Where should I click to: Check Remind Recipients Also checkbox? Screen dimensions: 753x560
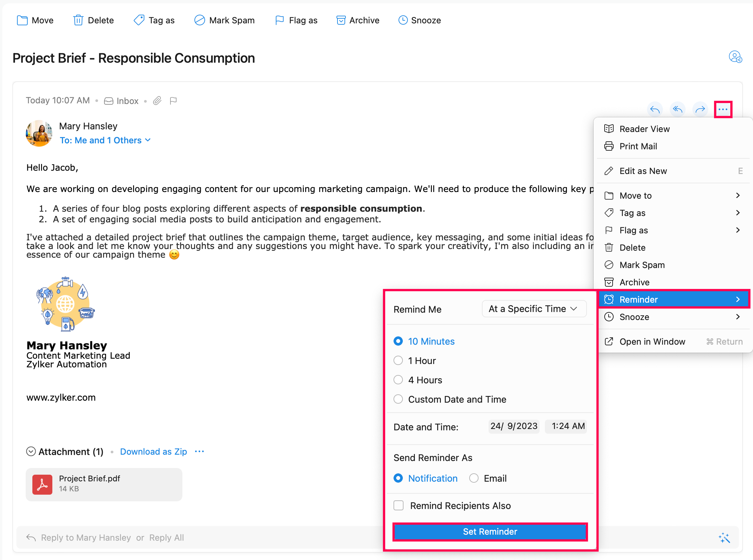click(399, 505)
